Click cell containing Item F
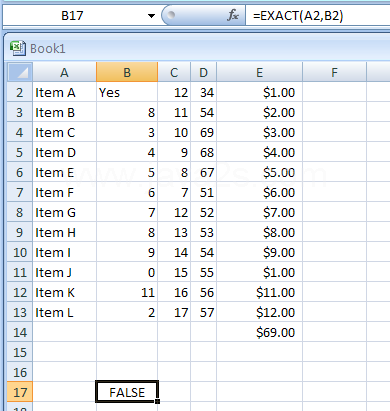 64,192
